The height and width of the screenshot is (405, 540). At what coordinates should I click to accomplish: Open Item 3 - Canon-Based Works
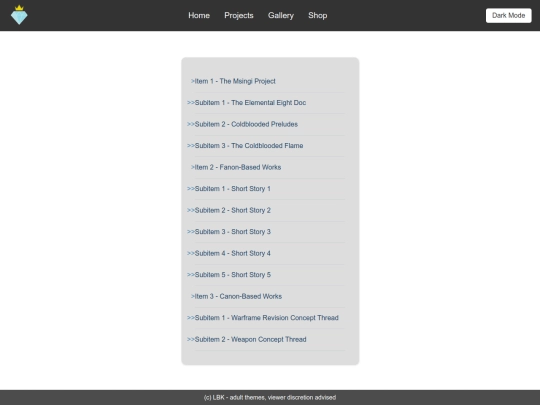238,297
